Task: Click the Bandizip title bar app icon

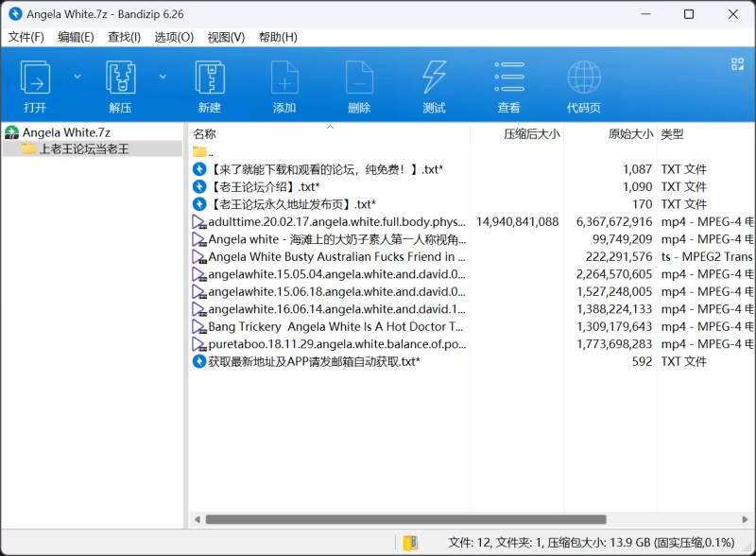Action: (15, 14)
